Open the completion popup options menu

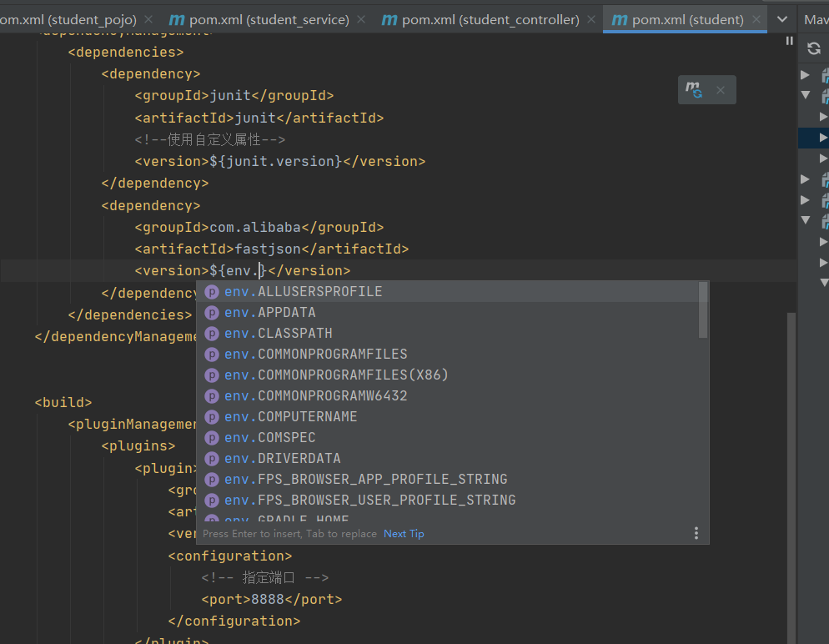tap(696, 533)
